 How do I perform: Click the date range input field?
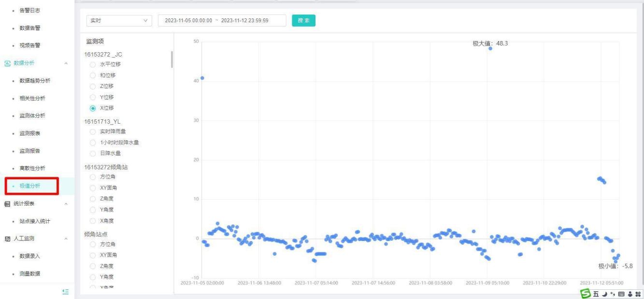(222, 21)
